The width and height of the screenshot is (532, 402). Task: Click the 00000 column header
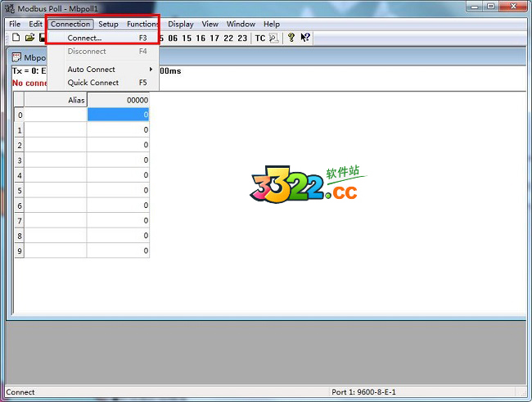tap(118, 100)
